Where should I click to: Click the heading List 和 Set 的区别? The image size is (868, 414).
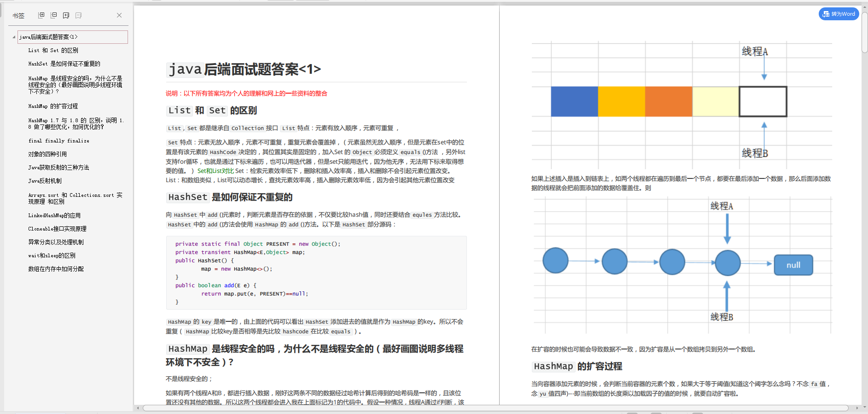(212, 110)
